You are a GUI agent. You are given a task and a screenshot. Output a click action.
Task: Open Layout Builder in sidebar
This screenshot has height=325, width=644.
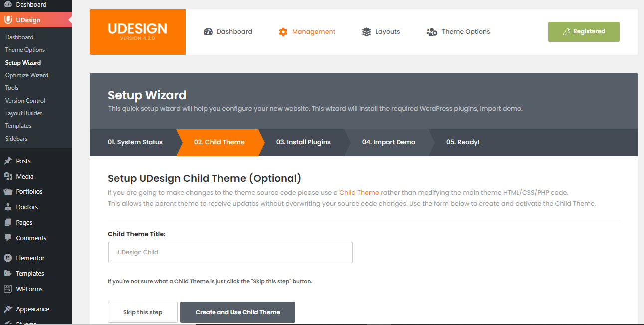click(x=24, y=113)
